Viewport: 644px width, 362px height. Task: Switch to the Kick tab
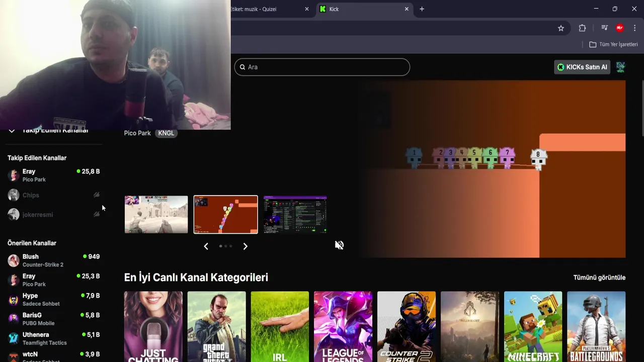click(365, 9)
